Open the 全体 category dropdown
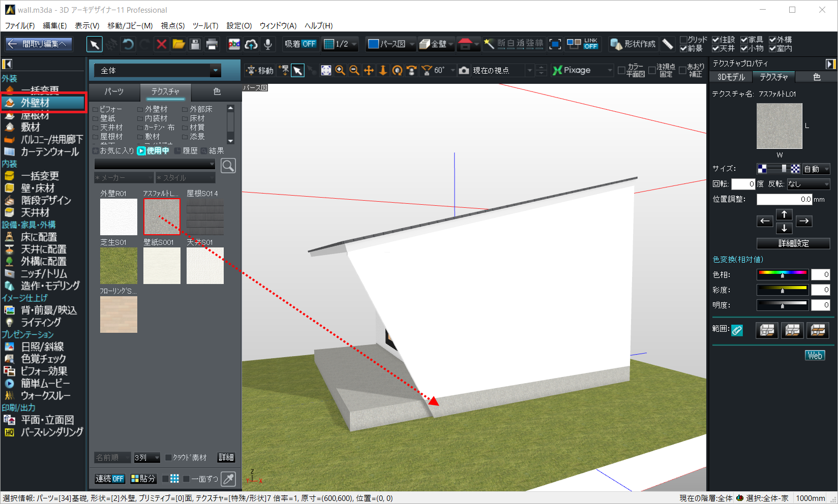Viewport: 838px width, 504px height. click(x=216, y=71)
